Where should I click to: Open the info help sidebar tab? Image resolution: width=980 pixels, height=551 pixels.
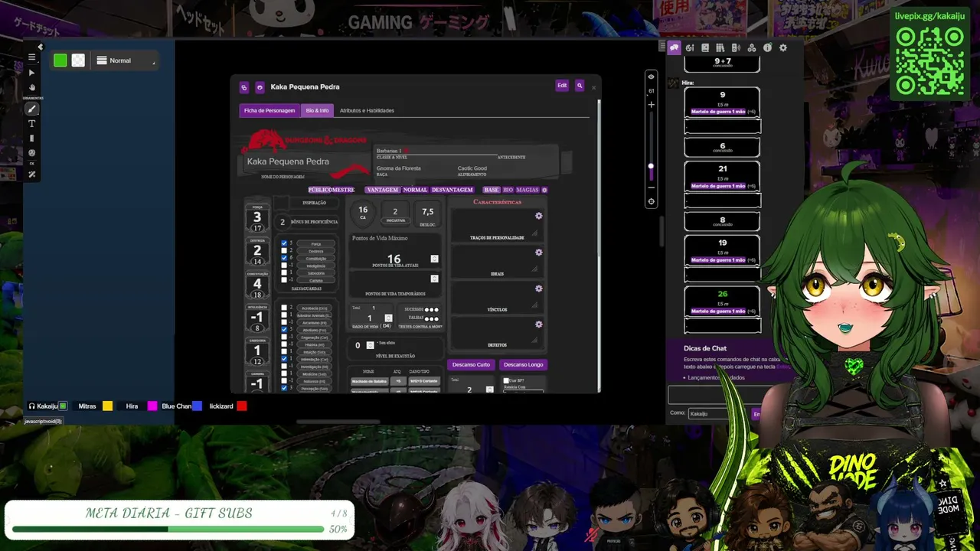(x=767, y=48)
